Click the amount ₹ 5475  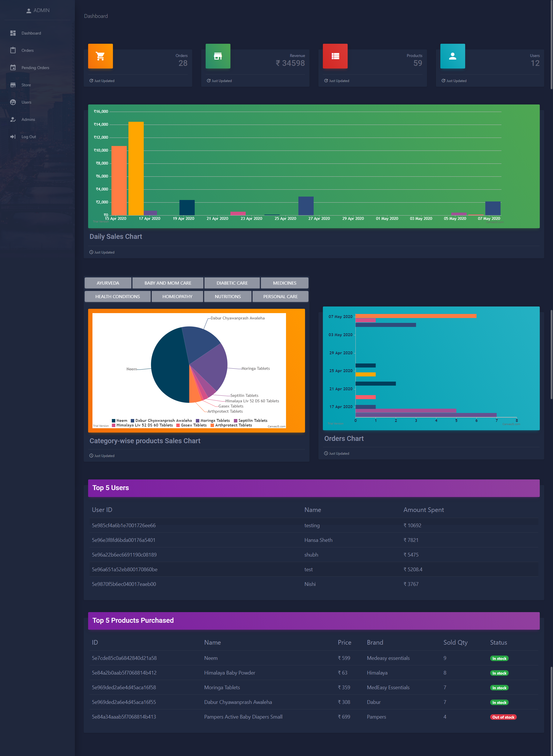[x=411, y=555]
